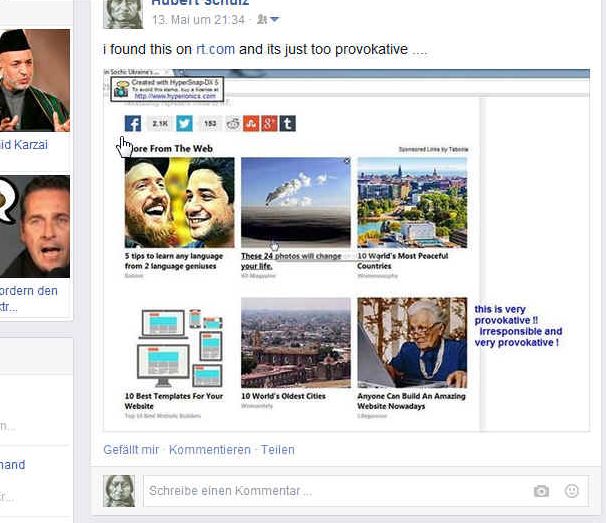
Task: Click the Reddit share icon in the screenshot
Action: coord(233,124)
